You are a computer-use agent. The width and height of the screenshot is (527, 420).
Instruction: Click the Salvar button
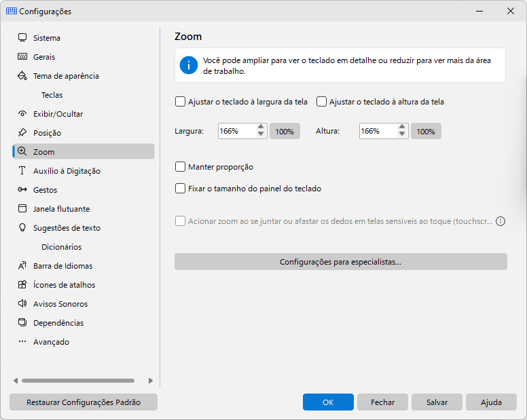(x=437, y=402)
